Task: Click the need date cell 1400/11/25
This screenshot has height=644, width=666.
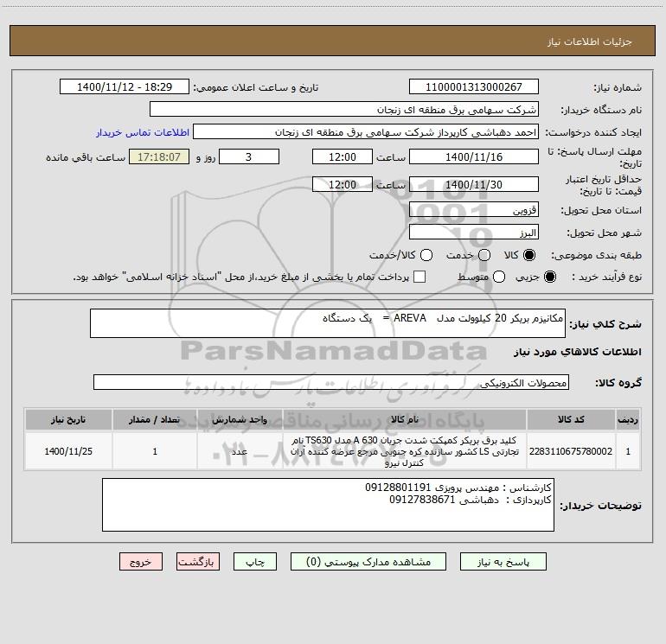Action: pos(68,451)
